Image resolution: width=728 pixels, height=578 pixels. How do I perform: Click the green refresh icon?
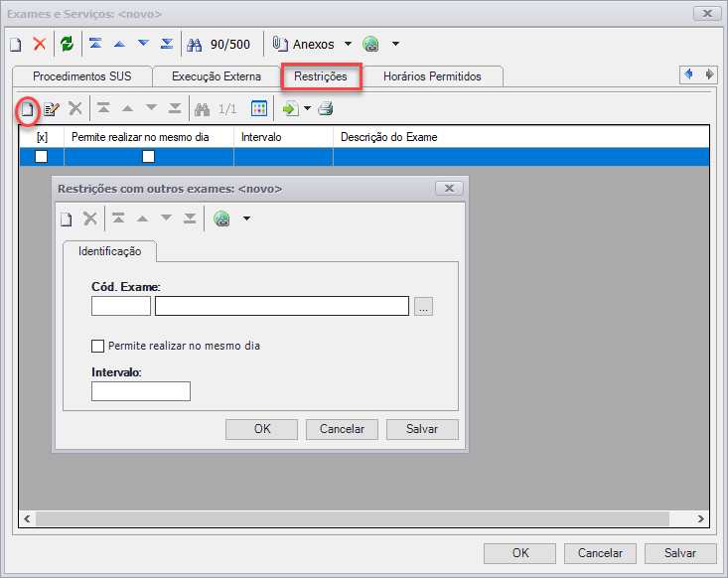click(68, 44)
